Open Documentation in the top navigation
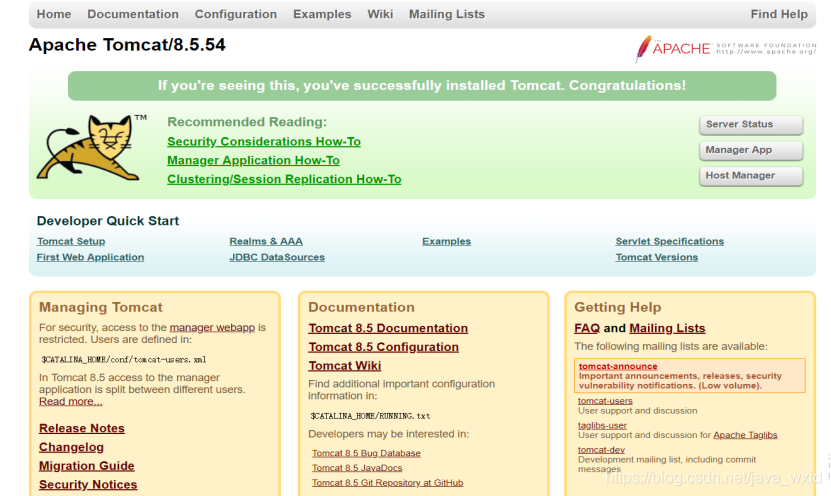831x496 pixels. click(133, 14)
